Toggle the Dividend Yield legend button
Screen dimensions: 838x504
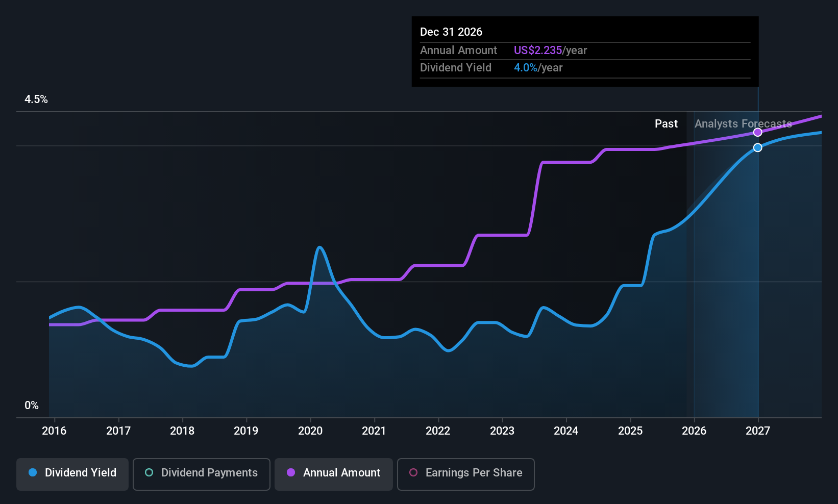72,474
